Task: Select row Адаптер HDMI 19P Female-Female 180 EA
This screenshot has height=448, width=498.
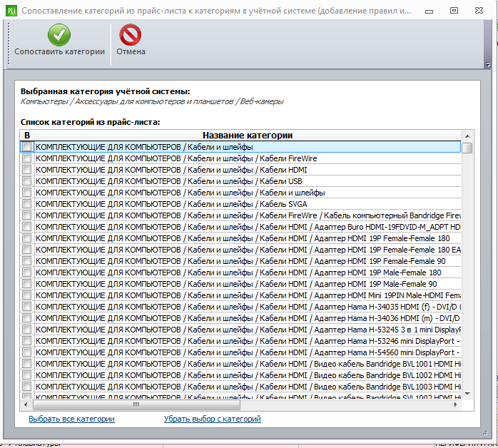Action: point(248,250)
